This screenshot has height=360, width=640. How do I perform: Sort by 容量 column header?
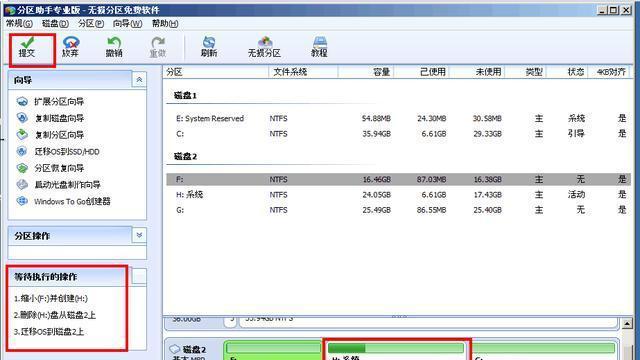pos(366,72)
